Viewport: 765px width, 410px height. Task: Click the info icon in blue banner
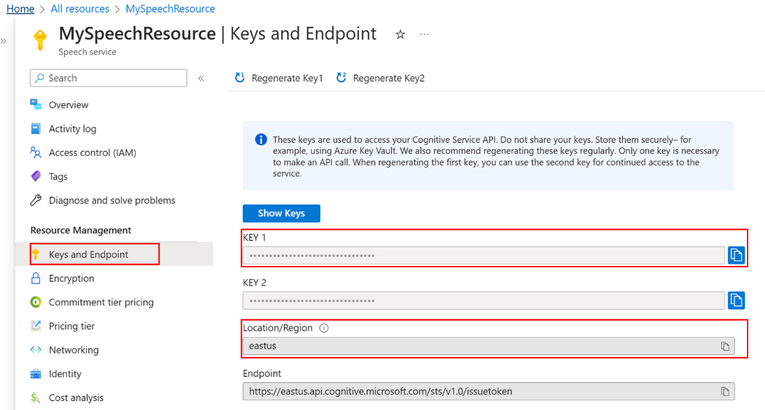[x=261, y=140]
